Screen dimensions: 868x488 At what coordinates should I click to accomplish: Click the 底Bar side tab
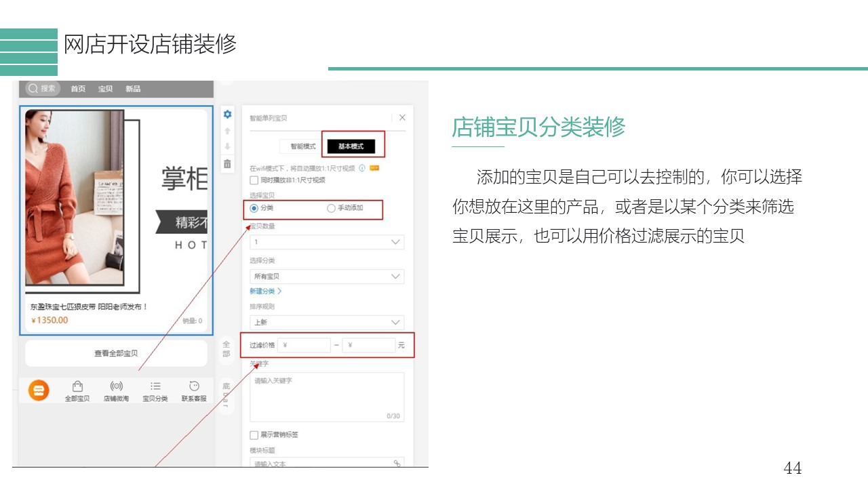click(x=226, y=395)
